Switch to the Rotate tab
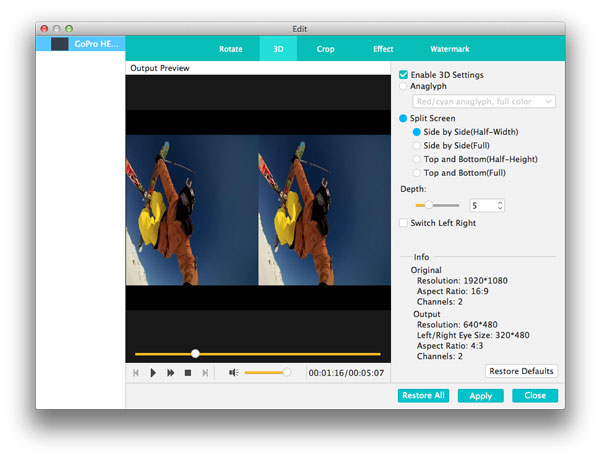 (x=231, y=49)
